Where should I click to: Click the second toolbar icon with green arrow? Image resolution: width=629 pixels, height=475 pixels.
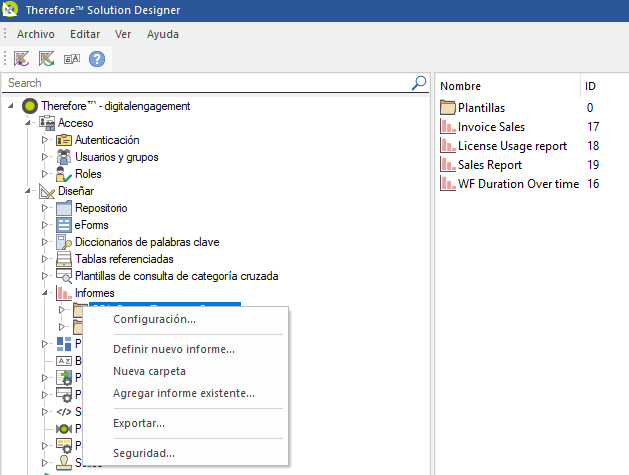47,59
